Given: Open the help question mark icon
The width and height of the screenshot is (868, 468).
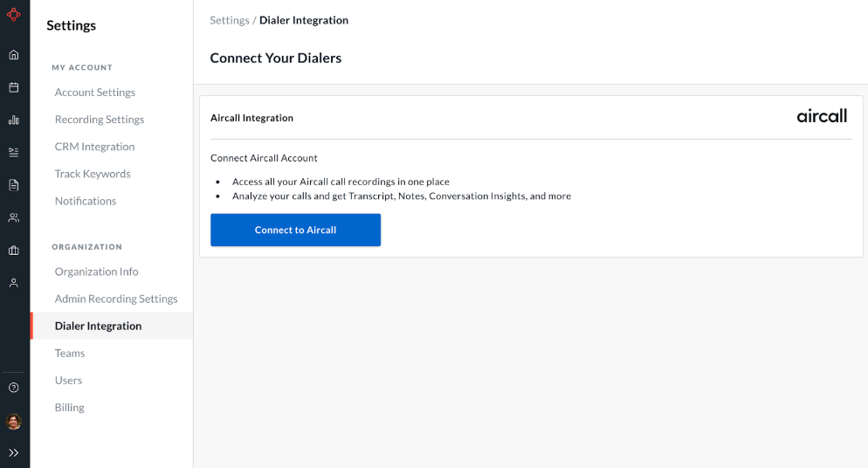Looking at the screenshot, I should pos(14,388).
